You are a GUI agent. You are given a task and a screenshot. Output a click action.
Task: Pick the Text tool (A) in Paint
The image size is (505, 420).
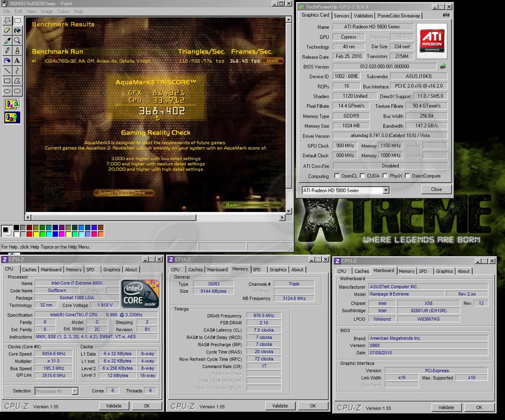click(17, 61)
